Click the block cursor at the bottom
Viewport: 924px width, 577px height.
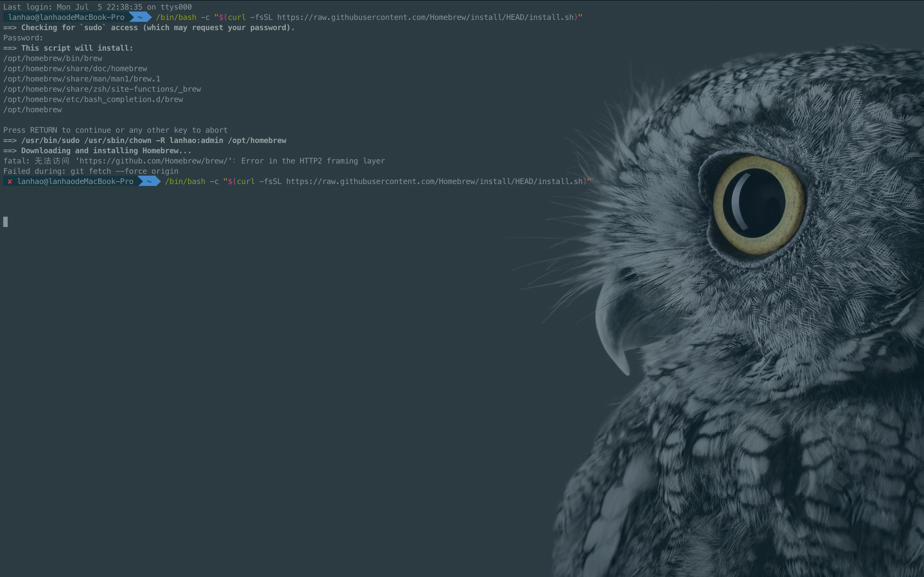pyautogui.click(x=5, y=222)
